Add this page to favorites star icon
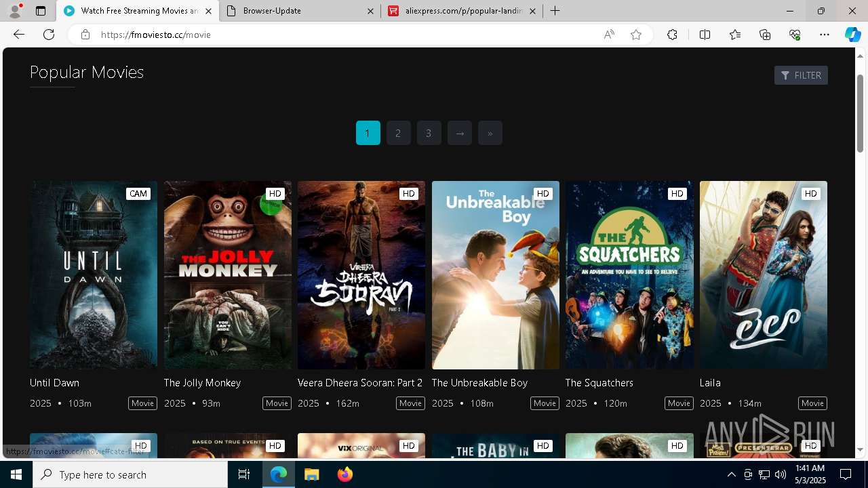This screenshot has height=488, width=868. point(636,35)
